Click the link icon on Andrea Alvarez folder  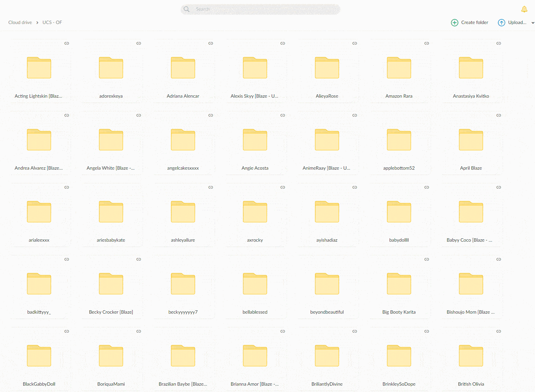67,115
